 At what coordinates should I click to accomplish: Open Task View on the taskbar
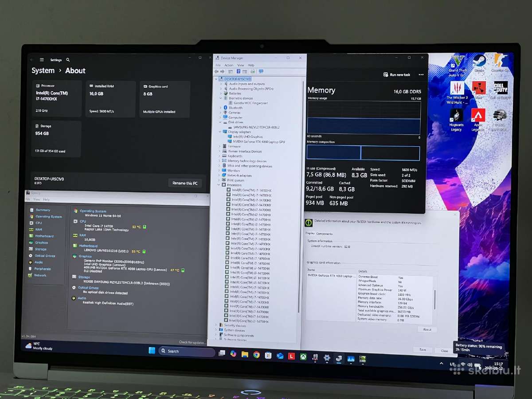point(222,353)
